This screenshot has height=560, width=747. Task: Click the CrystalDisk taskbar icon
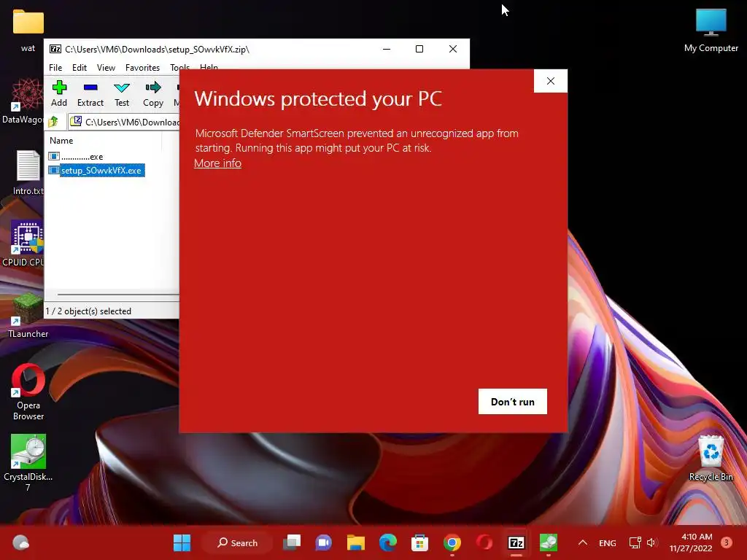pos(549,542)
